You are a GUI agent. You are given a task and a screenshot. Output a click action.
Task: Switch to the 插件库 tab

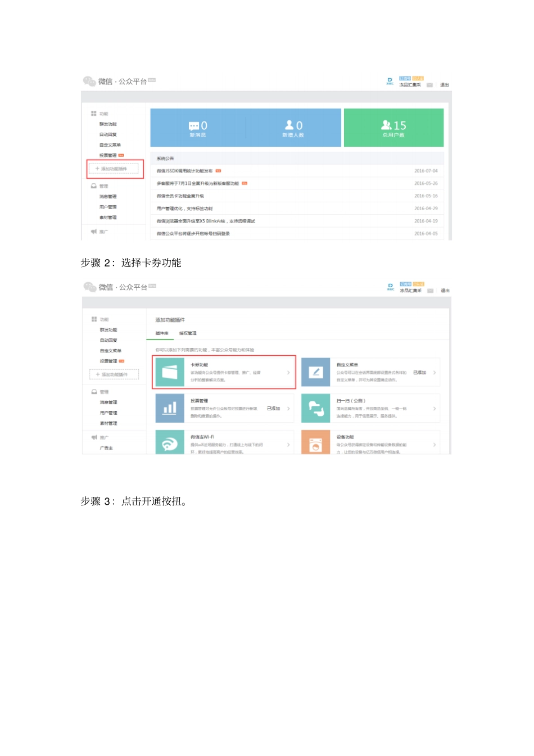coord(162,333)
